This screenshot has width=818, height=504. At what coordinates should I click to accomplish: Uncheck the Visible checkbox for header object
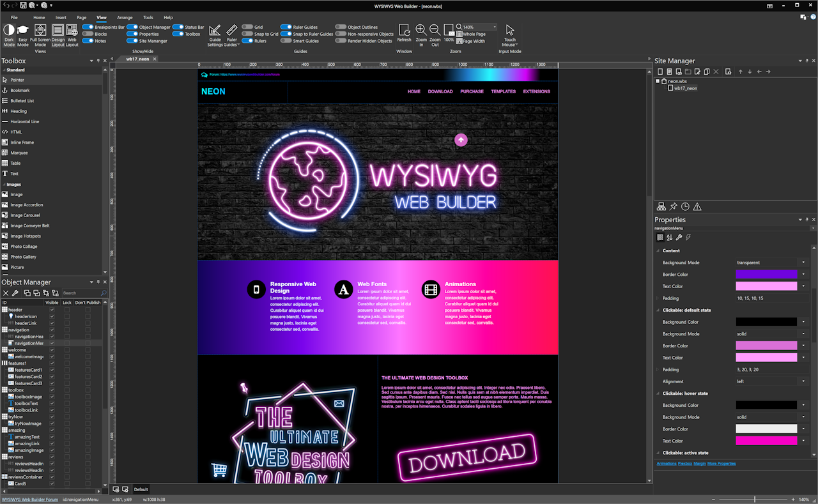click(52, 310)
